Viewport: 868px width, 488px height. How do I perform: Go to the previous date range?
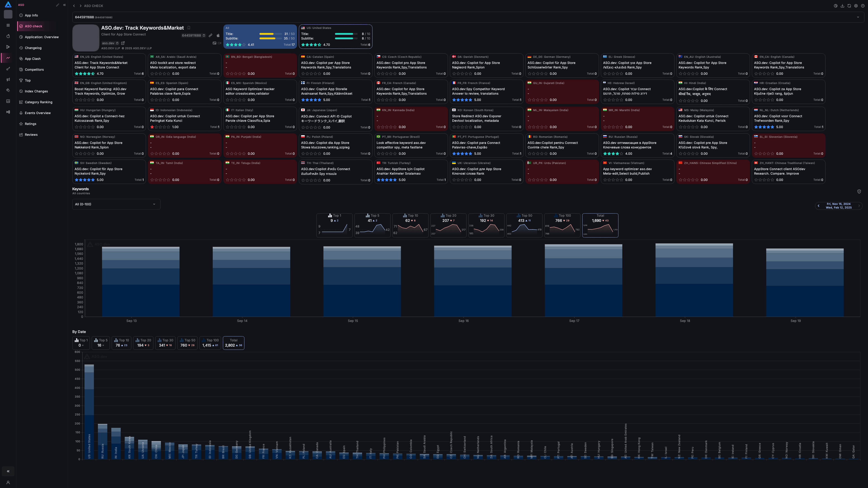click(818, 206)
